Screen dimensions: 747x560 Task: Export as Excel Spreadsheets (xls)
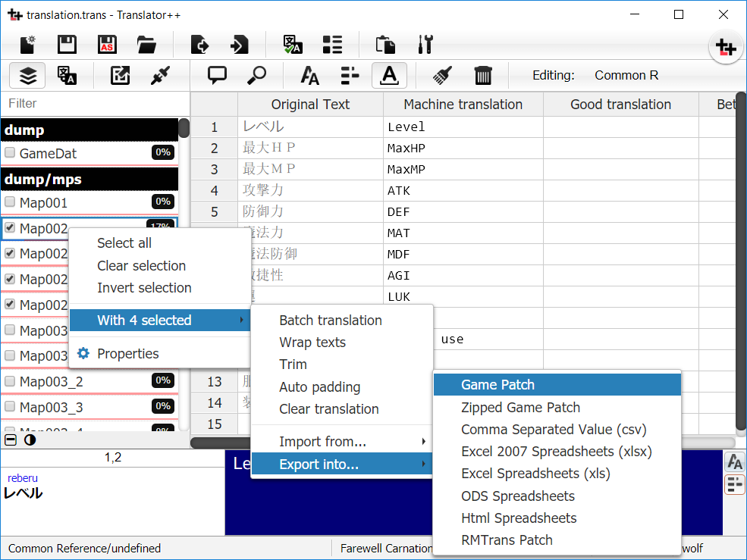pos(557,474)
